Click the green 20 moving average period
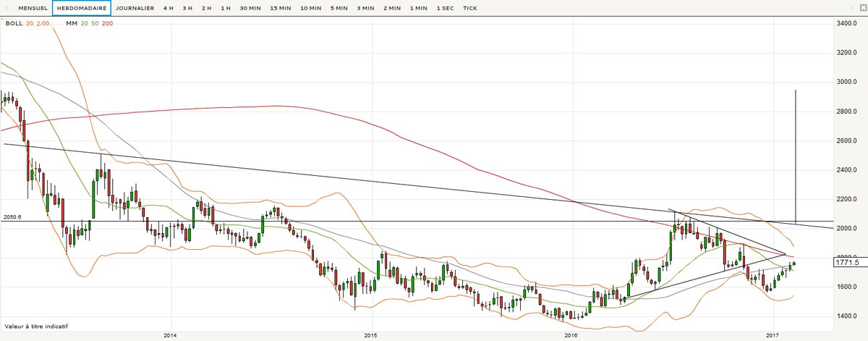 coord(83,23)
